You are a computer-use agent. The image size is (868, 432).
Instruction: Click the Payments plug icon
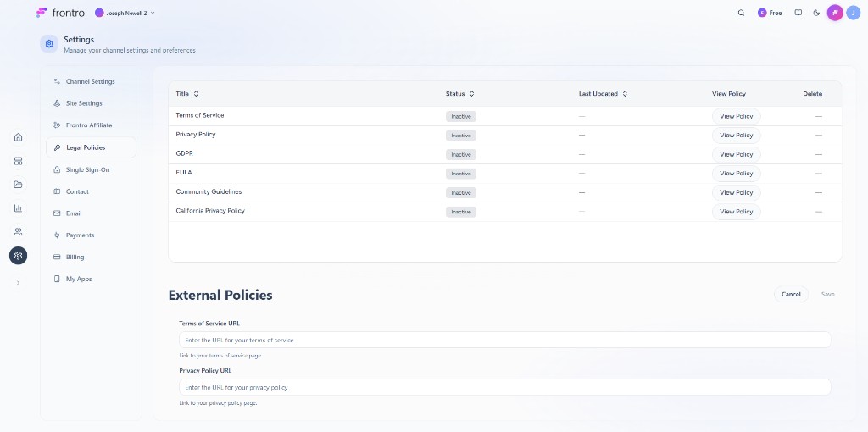[57, 235]
